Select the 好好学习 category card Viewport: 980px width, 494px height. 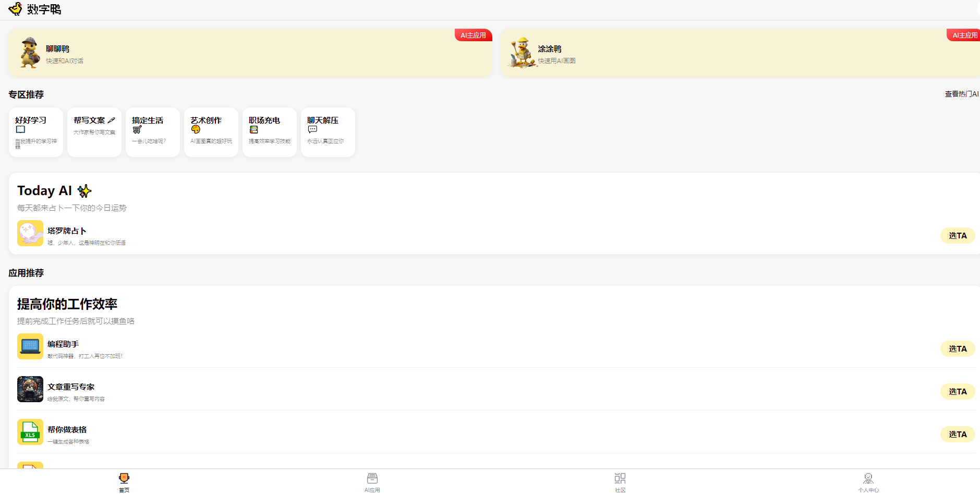click(36, 132)
